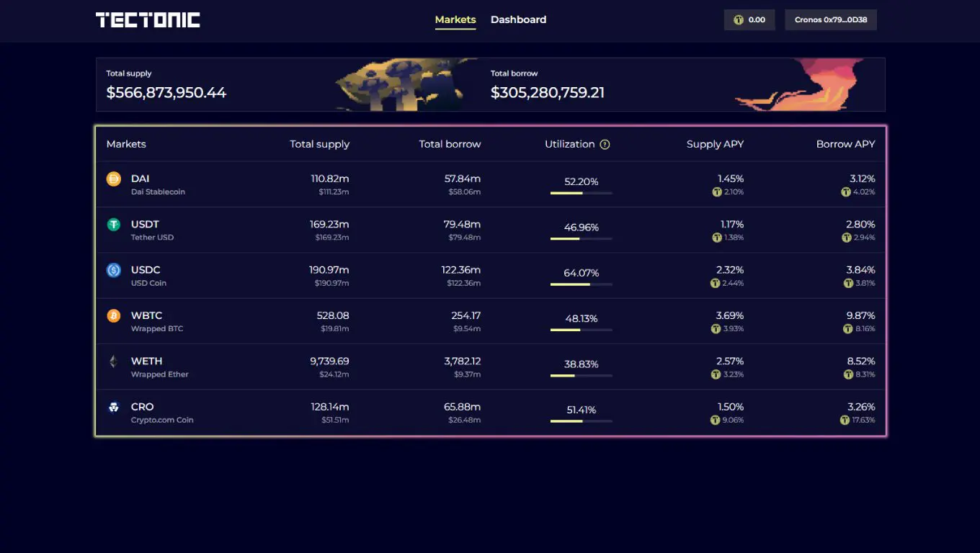Viewport: 980px width, 553px height.
Task: Open the WETH market row
Action: coord(491,367)
